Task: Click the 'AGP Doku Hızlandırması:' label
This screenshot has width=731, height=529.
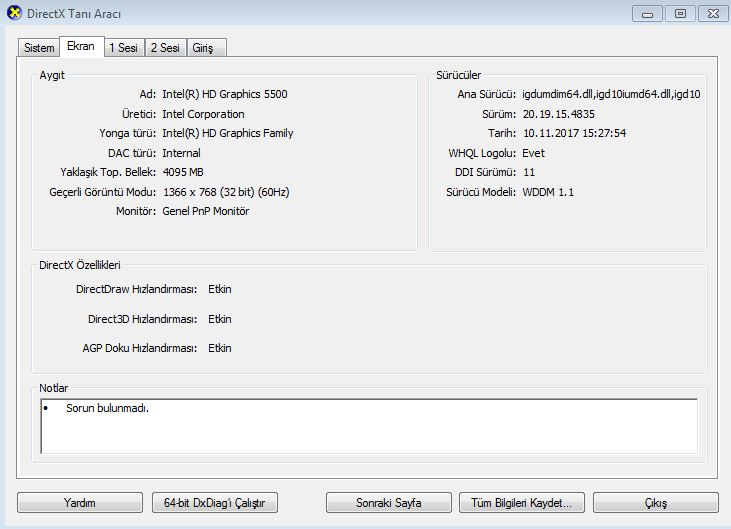Action: (140, 348)
